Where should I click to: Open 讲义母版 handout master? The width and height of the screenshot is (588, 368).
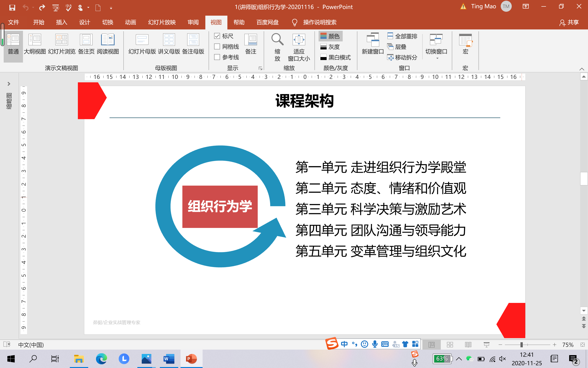coord(169,44)
